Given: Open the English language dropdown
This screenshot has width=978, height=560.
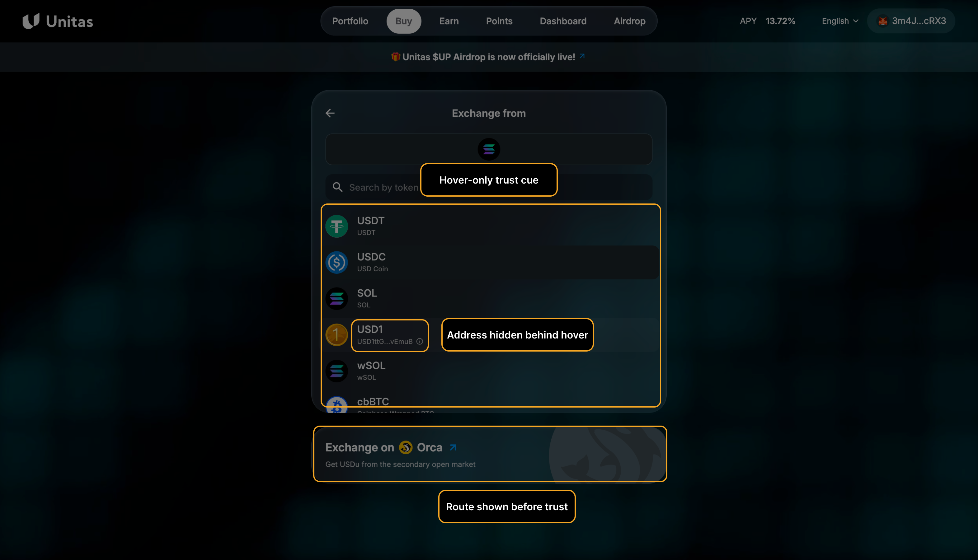Looking at the screenshot, I should pyautogui.click(x=840, y=21).
